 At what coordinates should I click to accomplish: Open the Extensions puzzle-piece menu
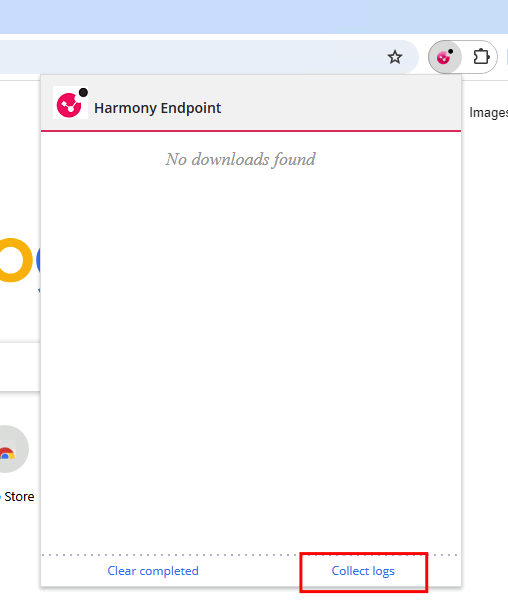[481, 57]
